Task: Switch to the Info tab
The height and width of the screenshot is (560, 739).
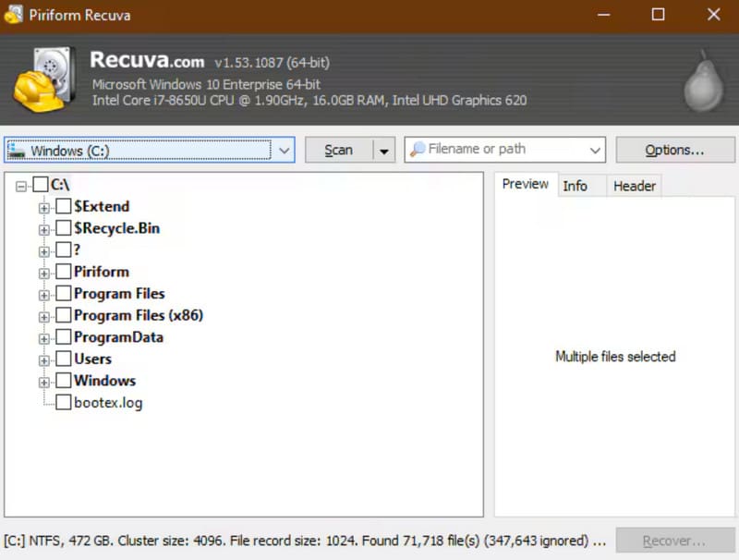Action: pyautogui.click(x=575, y=186)
